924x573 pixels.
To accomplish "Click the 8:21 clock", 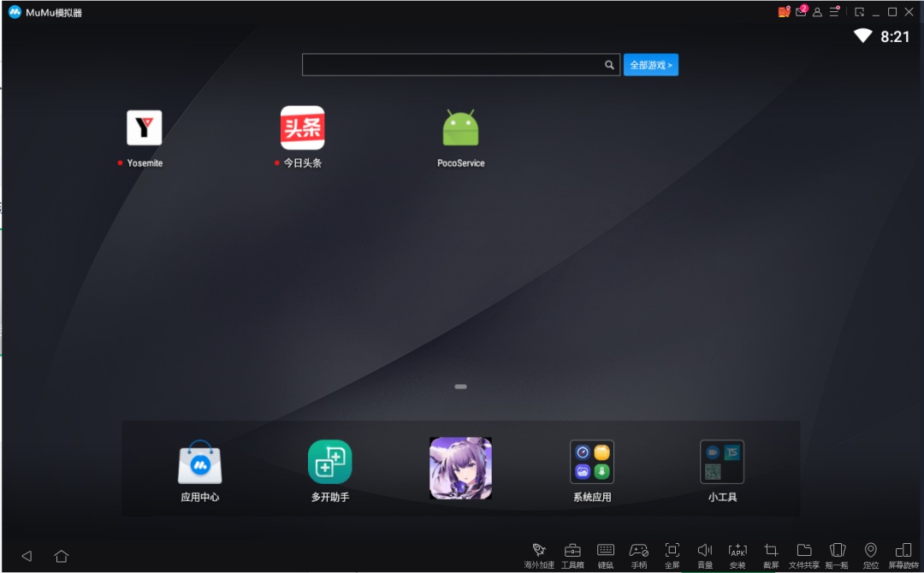I will coord(895,37).
